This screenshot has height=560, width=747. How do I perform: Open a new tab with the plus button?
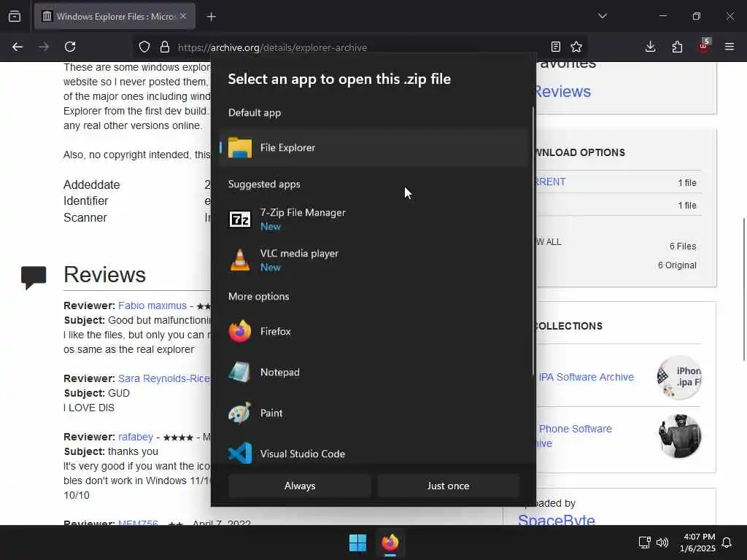[x=211, y=17]
